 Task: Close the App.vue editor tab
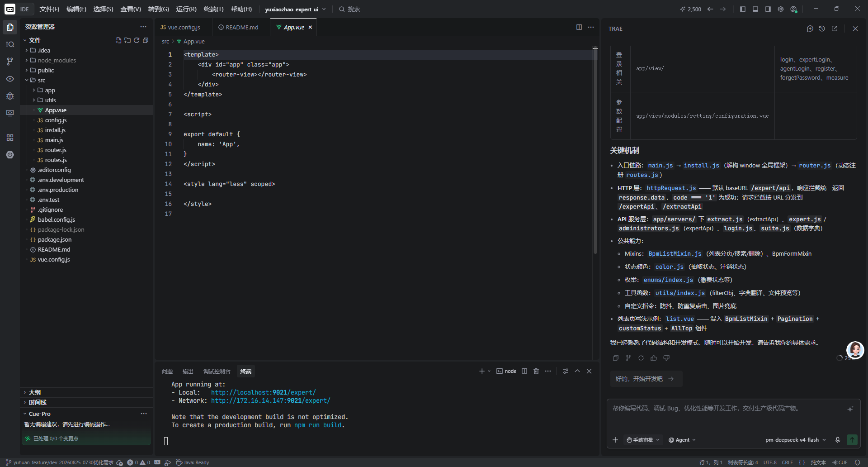310,27
